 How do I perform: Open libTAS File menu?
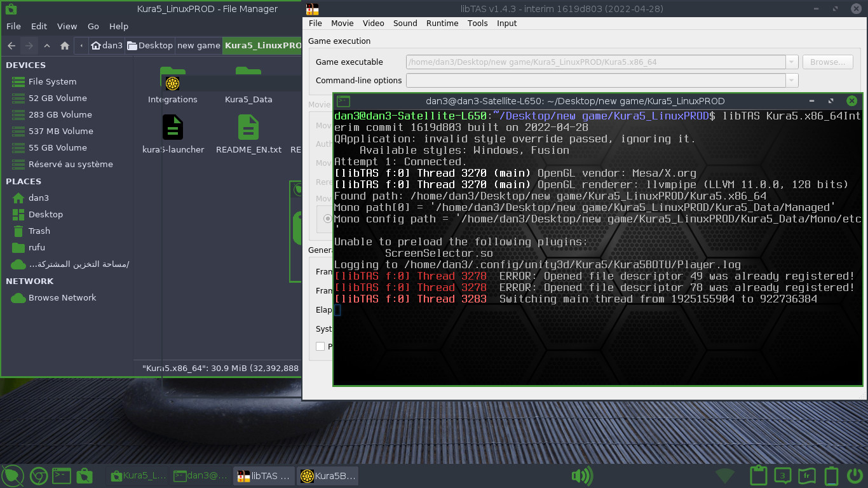coord(315,23)
